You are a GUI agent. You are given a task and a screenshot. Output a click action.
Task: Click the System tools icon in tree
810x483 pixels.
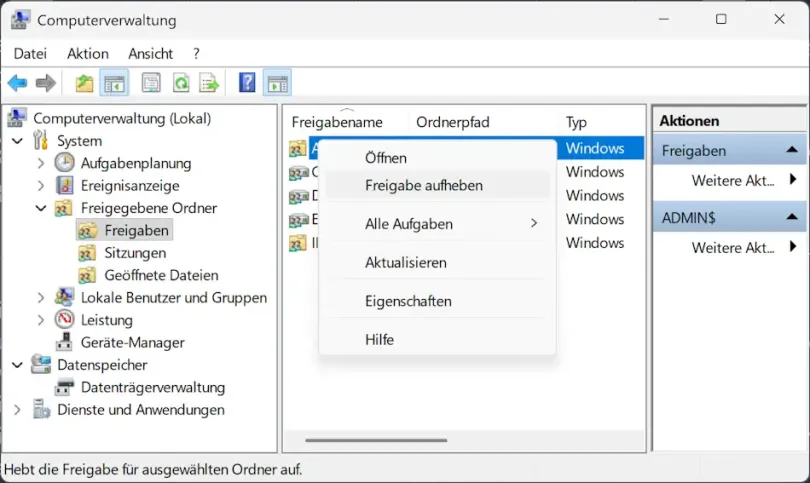point(40,141)
